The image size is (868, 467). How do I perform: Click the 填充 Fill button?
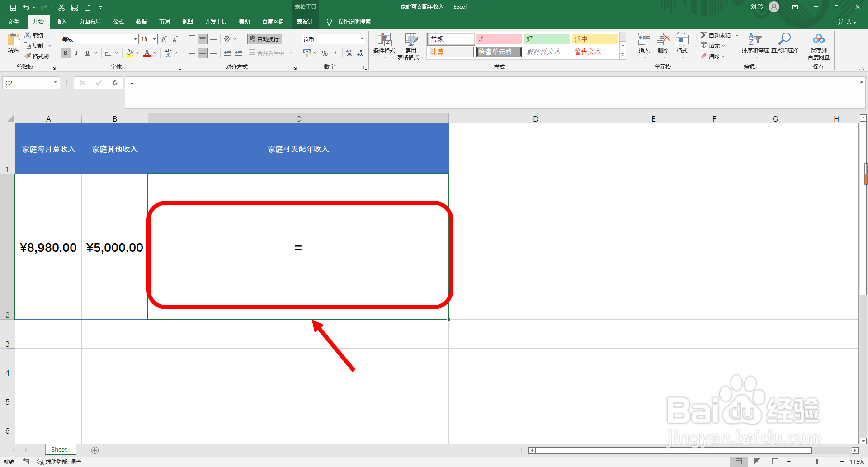click(x=713, y=46)
